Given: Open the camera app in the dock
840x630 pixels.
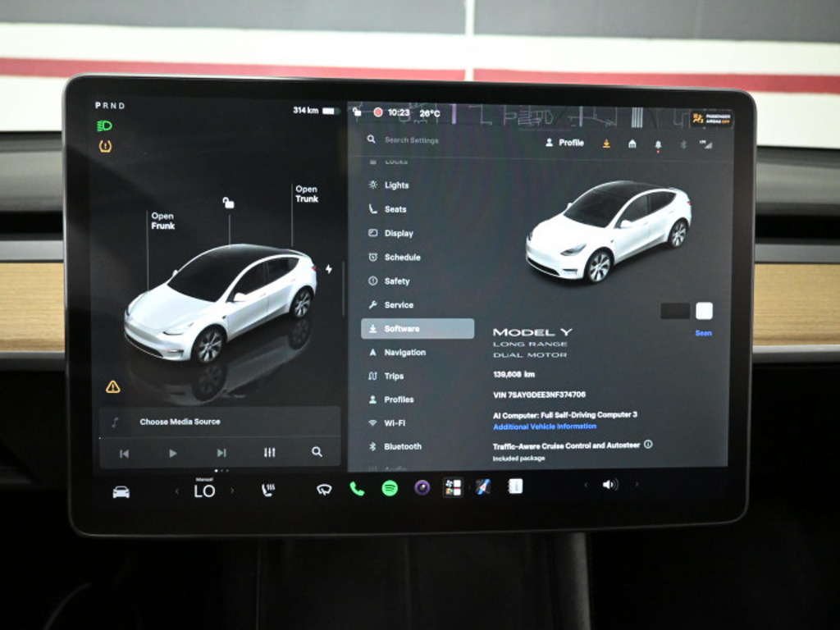Looking at the screenshot, I should point(422,487).
